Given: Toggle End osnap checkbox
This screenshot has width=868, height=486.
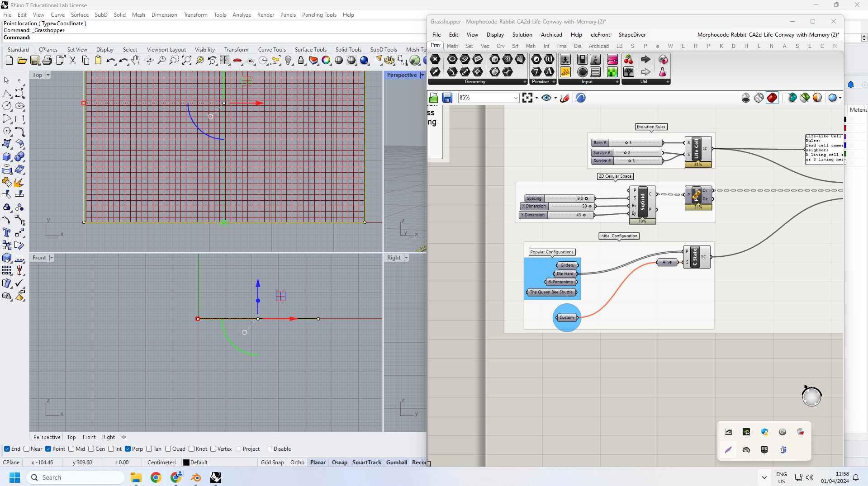Looking at the screenshot, I should (x=7, y=449).
